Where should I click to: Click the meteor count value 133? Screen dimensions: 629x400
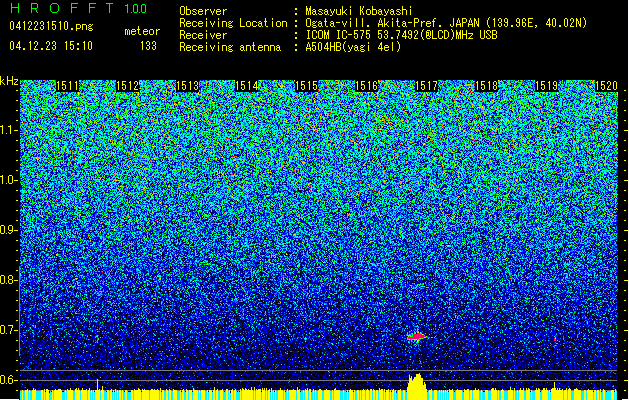pos(148,46)
